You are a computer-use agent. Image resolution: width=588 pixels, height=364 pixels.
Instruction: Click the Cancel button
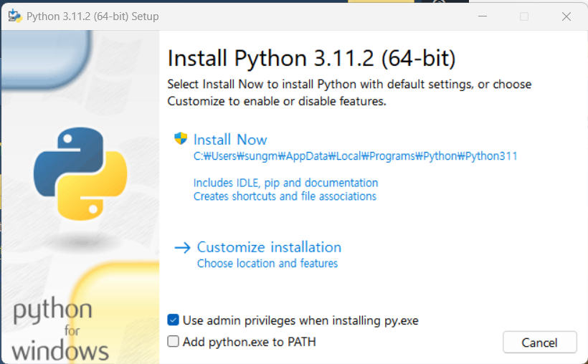540,343
